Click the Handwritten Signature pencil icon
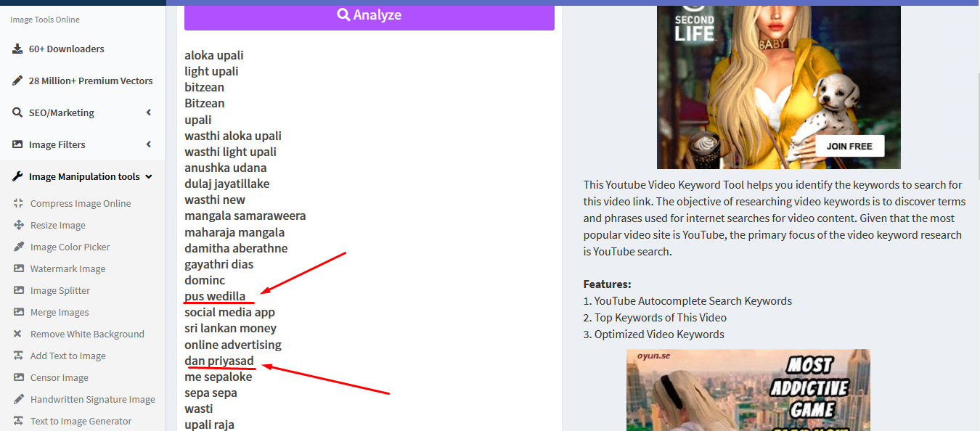The height and width of the screenshot is (431, 980). pos(19,399)
